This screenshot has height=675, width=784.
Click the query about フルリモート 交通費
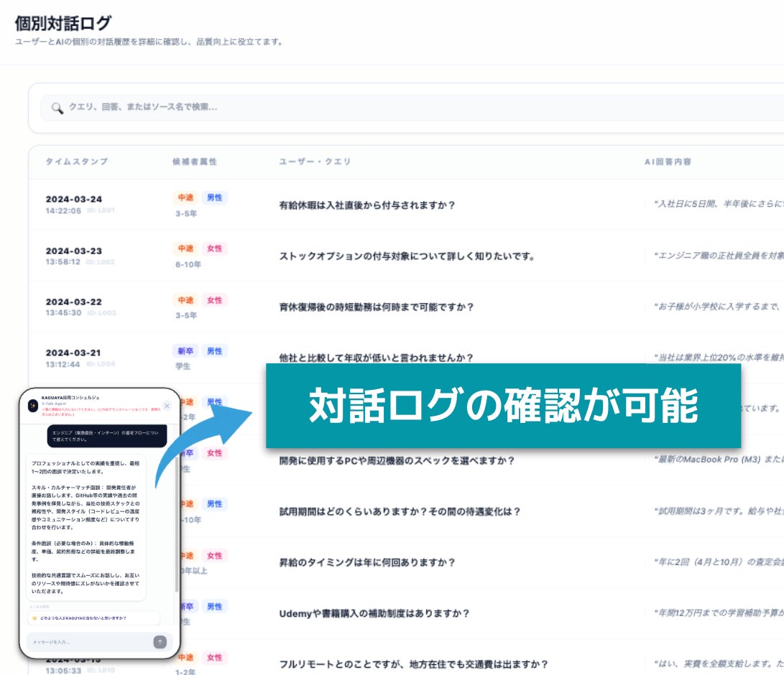tap(413, 664)
